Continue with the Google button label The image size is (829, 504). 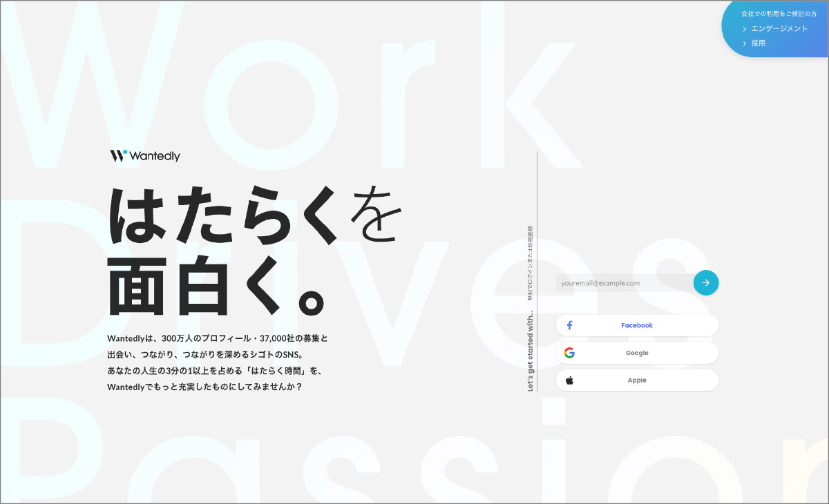coord(636,353)
